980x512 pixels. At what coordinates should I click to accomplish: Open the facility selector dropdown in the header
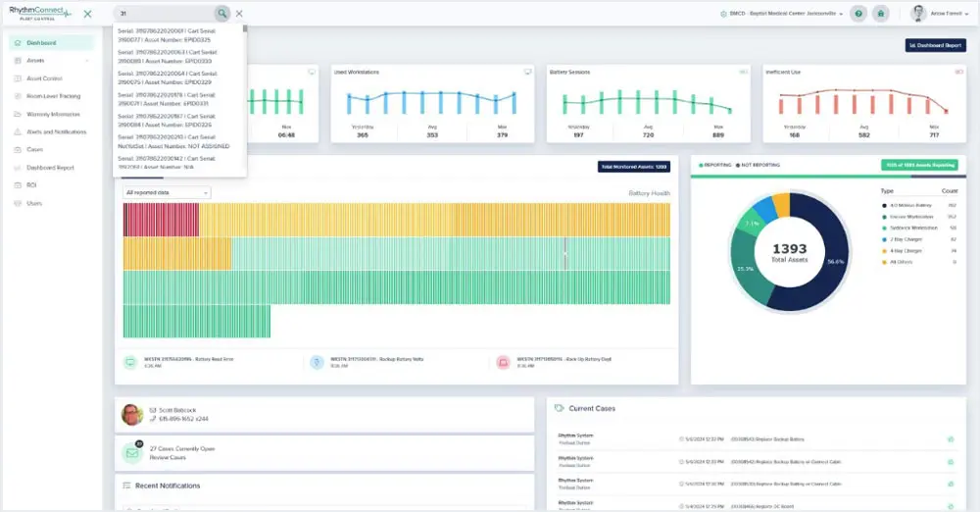pyautogui.click(x=782, y=13)
